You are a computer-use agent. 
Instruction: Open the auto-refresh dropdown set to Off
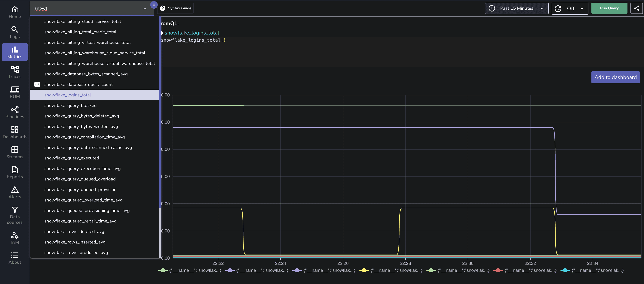[x=570, y=8]
